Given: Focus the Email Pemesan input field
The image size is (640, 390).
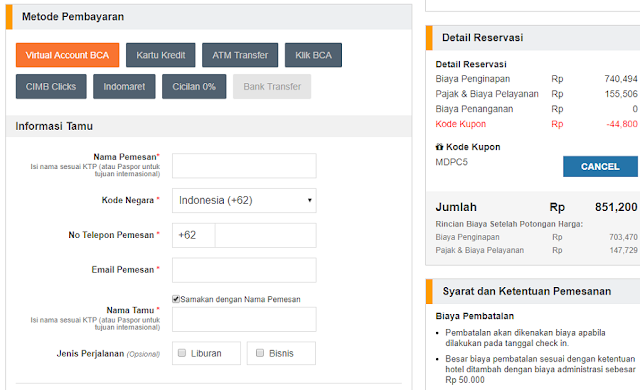Looking at the screenshot, I should 244,270.
